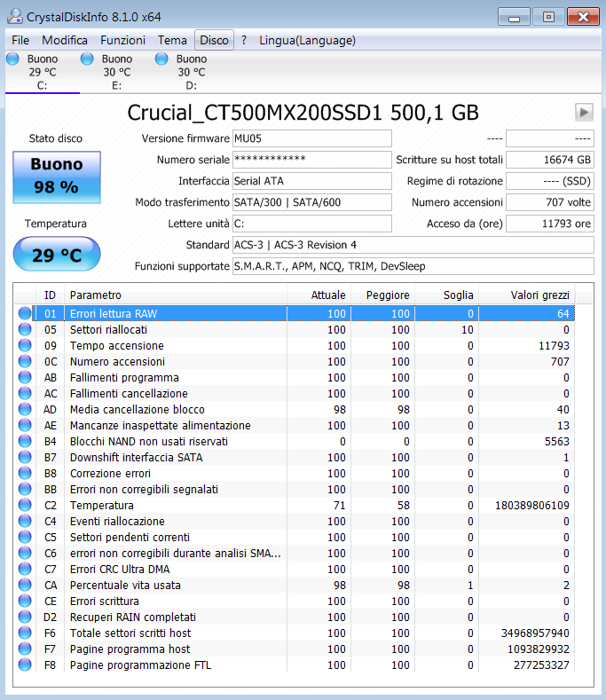Click status orb of Errori non corregibili segnalati
Image resolution: width=606 pixels, height=700 pixels.
coord(25,489)
